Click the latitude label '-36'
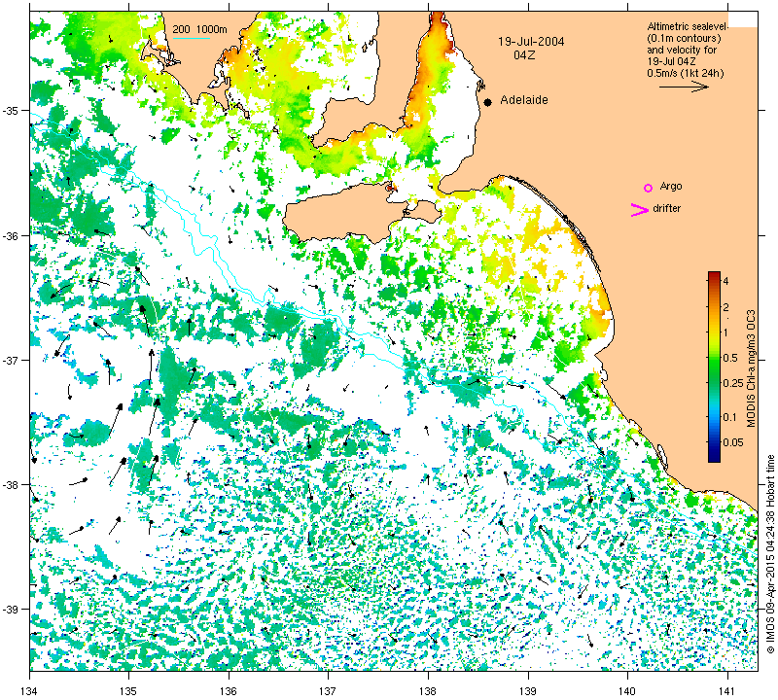 pyautogui.click(x=12, y=235)
